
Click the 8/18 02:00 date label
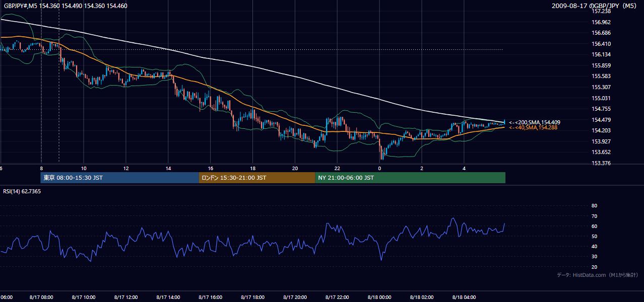[x=422, y=297]
